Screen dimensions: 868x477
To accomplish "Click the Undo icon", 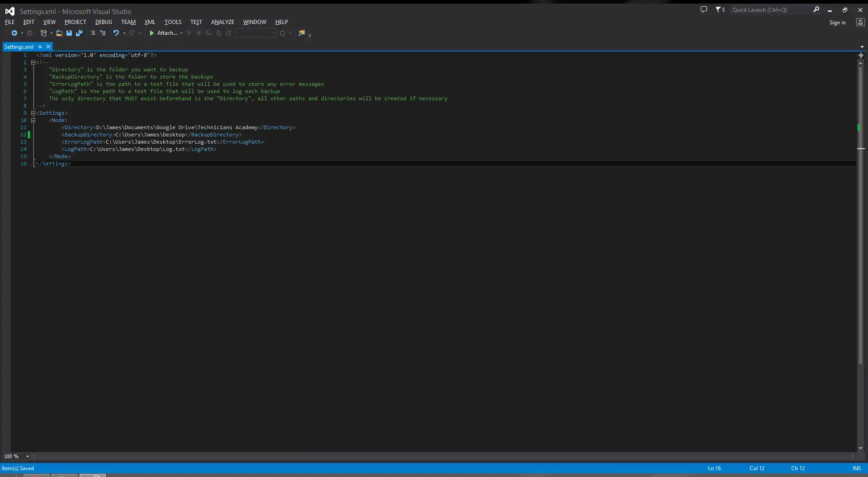I will tap(116, 33).
